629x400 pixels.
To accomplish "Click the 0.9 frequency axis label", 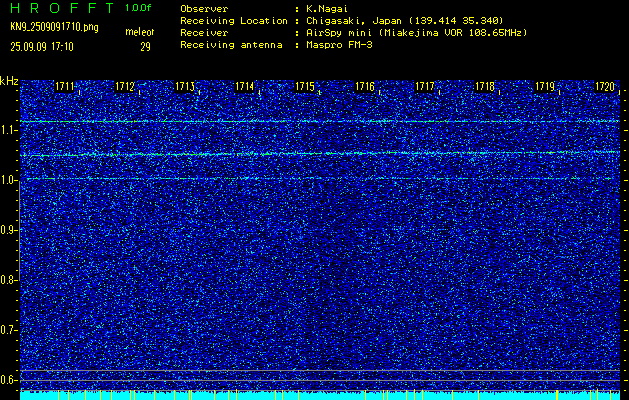I will tap(7, 230).
